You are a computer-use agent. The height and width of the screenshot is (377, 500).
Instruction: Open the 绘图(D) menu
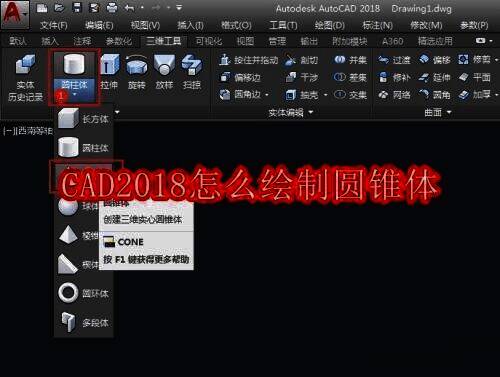pyautogui.click(x=329, y=25)
